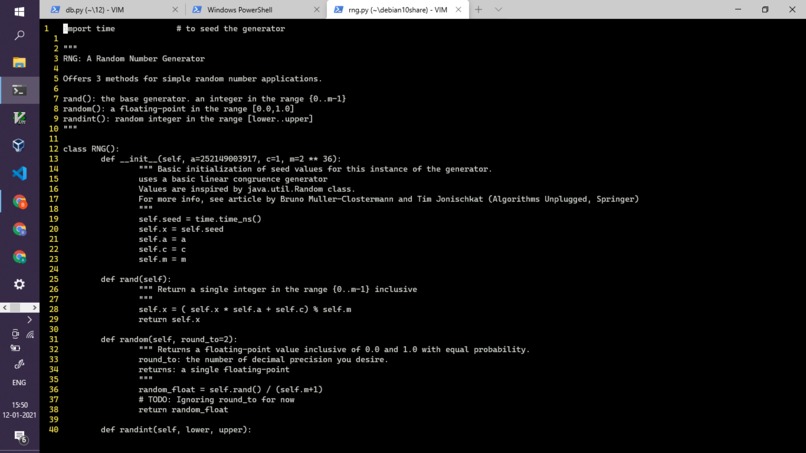Viewport: 806px width, 453px height.
Task: Click the taskbar scroll left arrow
Action: click(5, 307)
